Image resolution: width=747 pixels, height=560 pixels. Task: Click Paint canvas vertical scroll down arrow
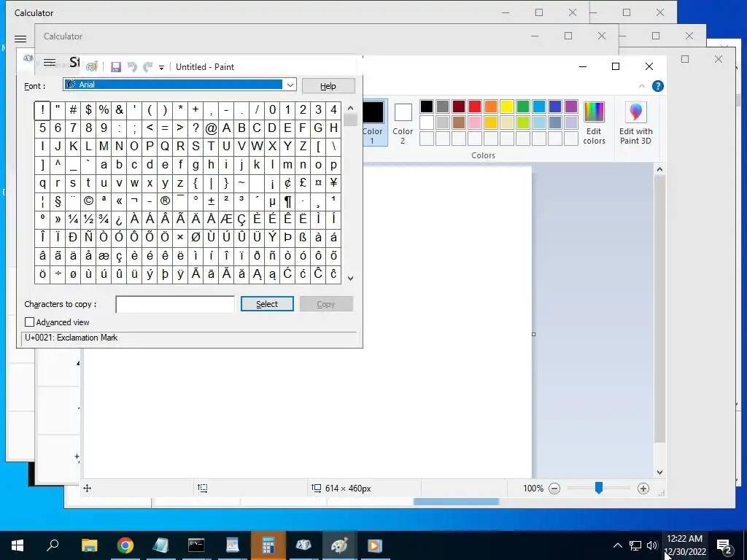click(x=659, y=472)
